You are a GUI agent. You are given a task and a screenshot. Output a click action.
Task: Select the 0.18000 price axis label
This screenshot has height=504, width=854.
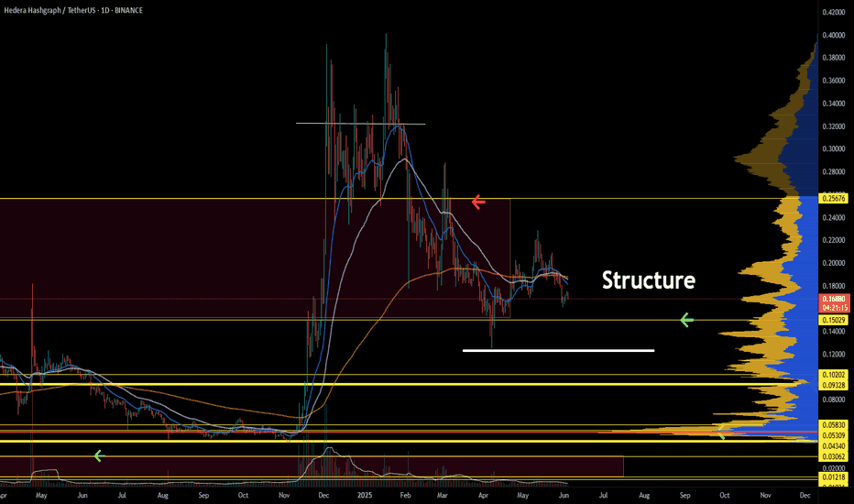pyautogui.click(x=833, y=286)
